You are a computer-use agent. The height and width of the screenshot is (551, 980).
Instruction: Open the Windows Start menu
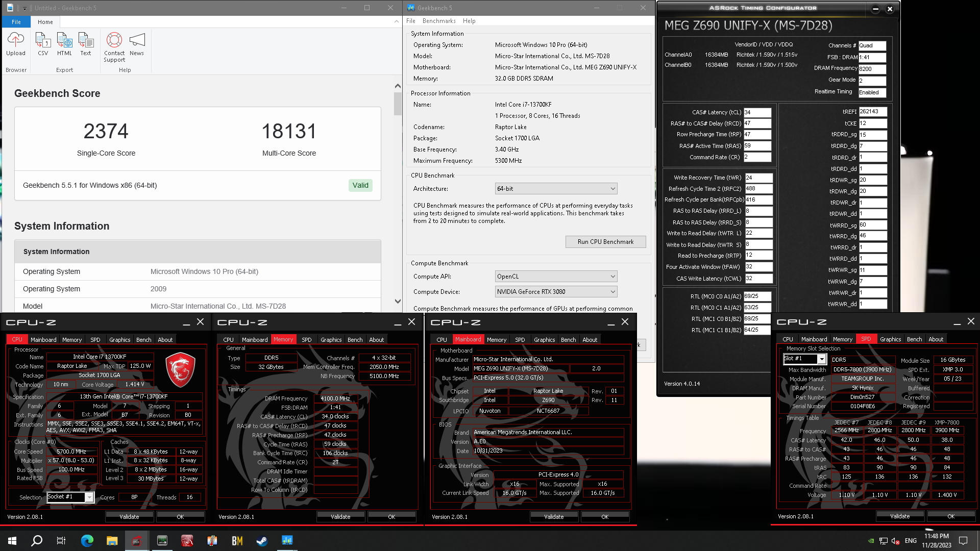12,541
